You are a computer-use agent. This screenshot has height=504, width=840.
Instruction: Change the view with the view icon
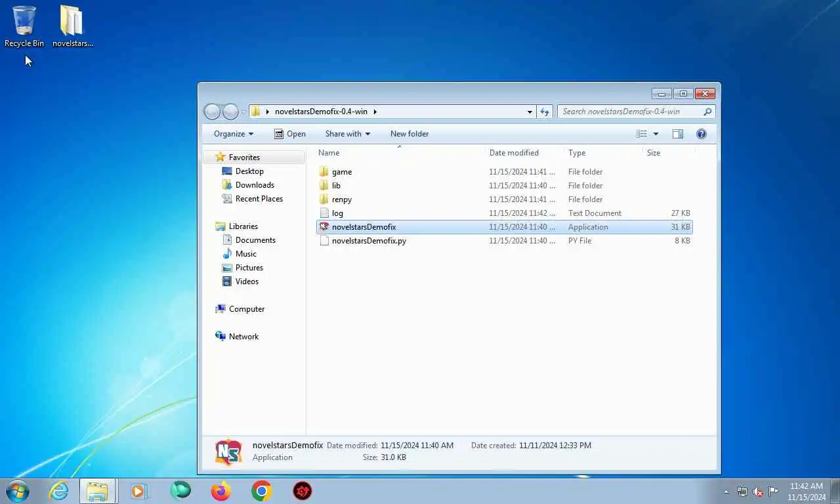642,134
